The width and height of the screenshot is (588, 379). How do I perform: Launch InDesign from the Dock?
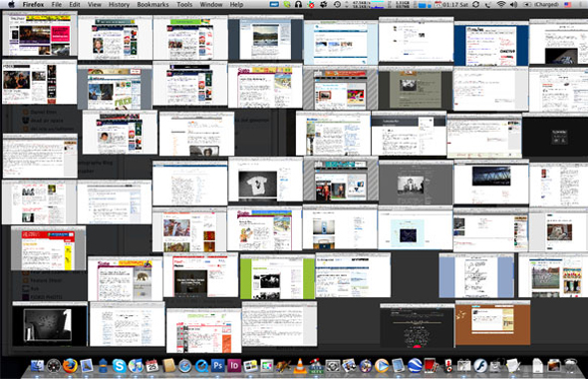(x=234, y=365)
